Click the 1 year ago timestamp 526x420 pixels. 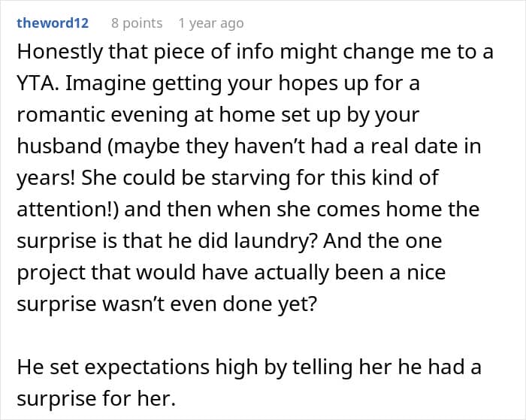[211, 23]
